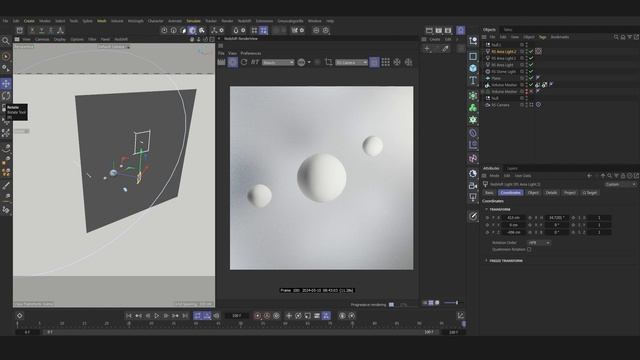Switch to the Object tab in Attributes
This screenshot has height=360, width=640.
(533, 193)
